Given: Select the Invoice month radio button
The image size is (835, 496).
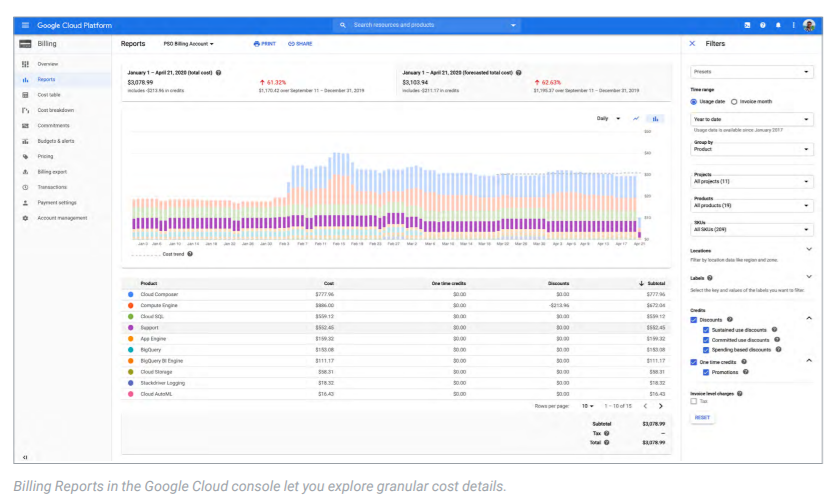Looking at the screenshot, I should [x=734, y=102].
